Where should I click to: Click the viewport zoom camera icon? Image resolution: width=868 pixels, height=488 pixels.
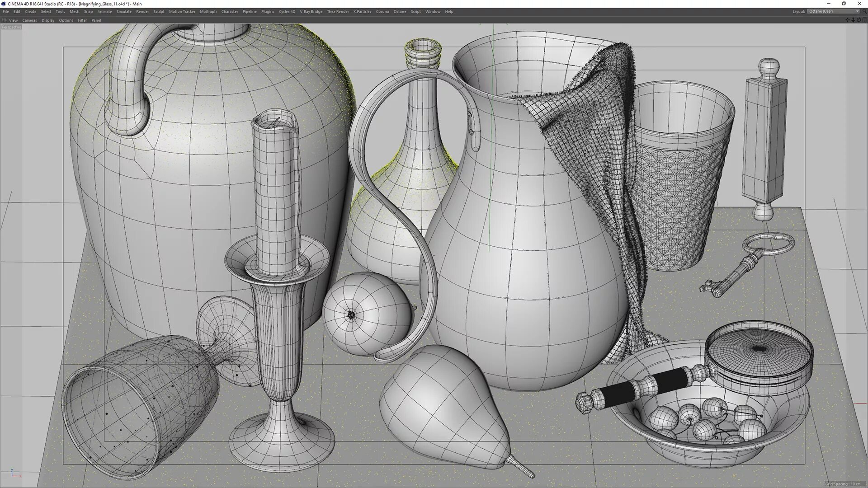[853, 20]
